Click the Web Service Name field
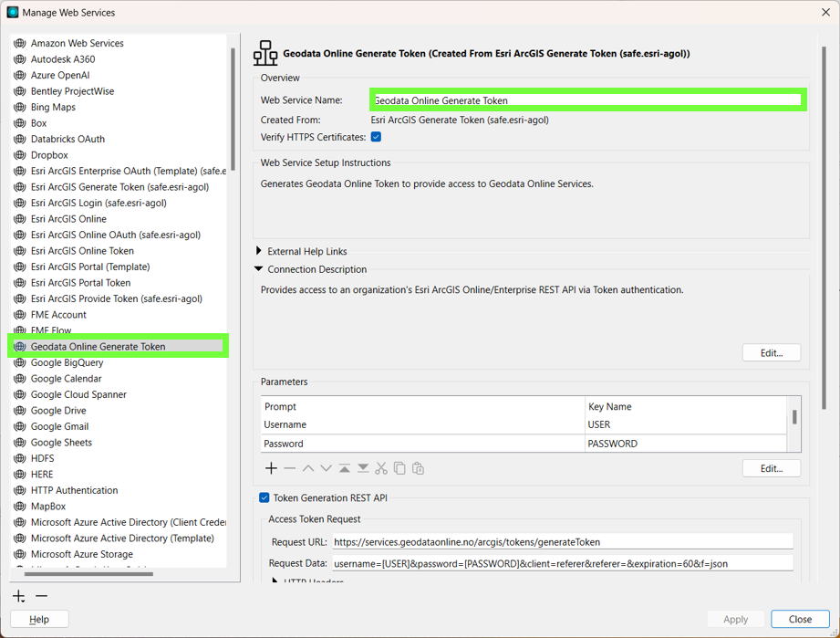 [587, 100]
